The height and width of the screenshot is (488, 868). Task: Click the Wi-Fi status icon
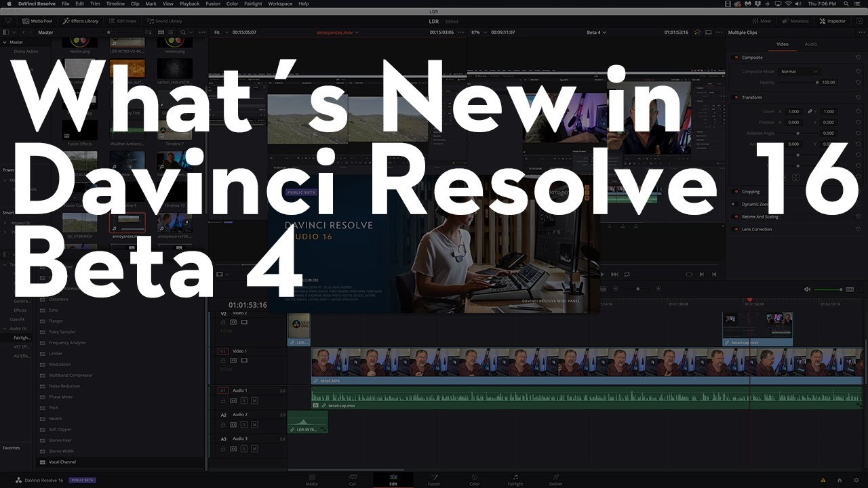point(787,3)
